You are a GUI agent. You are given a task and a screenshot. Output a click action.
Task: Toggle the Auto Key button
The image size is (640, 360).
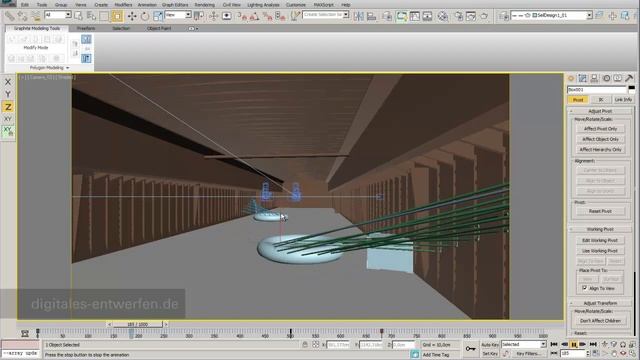tap(490, 344)
